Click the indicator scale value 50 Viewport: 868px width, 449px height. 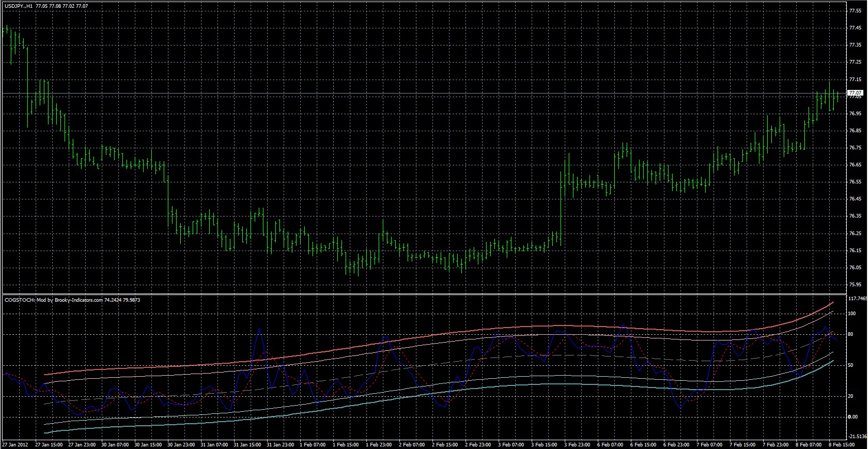pos(850,365)
